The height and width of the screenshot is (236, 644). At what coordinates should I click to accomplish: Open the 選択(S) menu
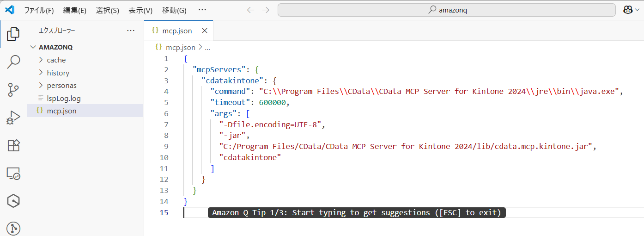click(107, 10)
